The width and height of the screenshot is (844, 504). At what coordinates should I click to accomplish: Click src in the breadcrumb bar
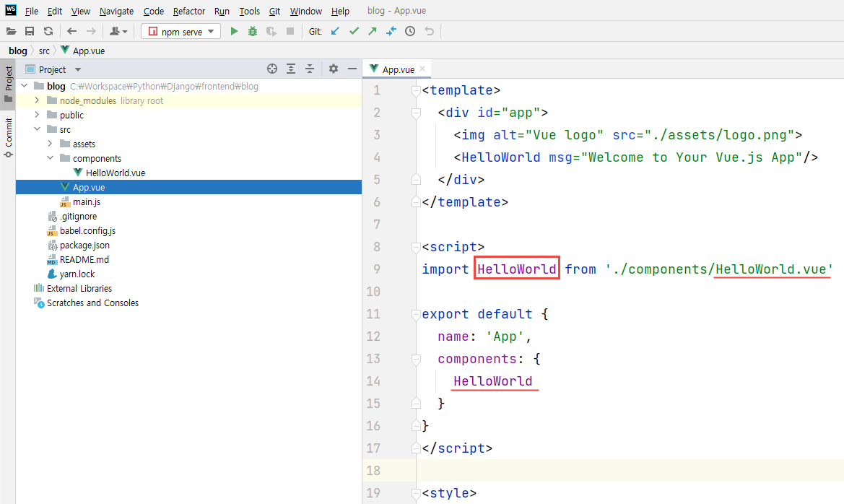(44, 51)
